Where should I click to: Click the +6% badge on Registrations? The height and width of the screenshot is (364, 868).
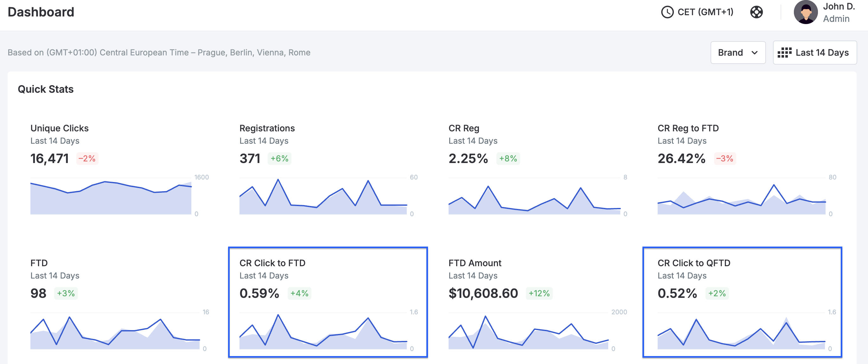(279, 159)
